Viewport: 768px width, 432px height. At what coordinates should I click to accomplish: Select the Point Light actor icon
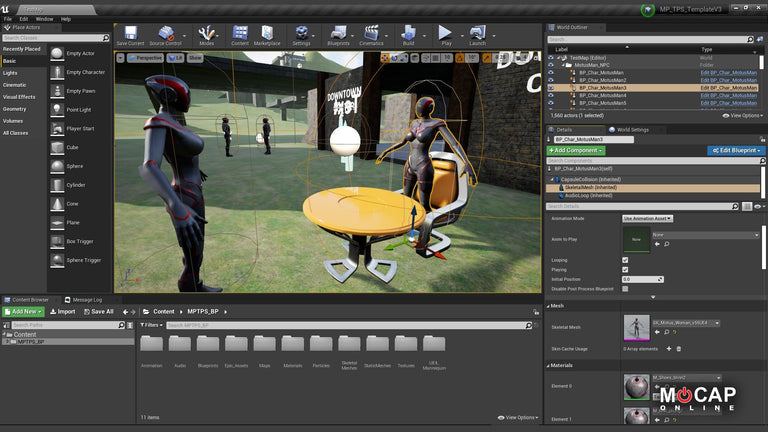[58, 110]
